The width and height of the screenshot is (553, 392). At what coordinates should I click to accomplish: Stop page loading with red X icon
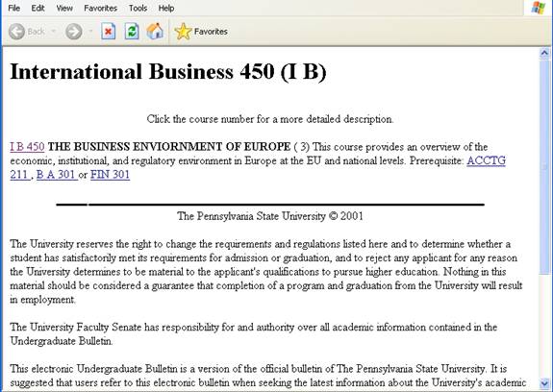click(109, 32)
